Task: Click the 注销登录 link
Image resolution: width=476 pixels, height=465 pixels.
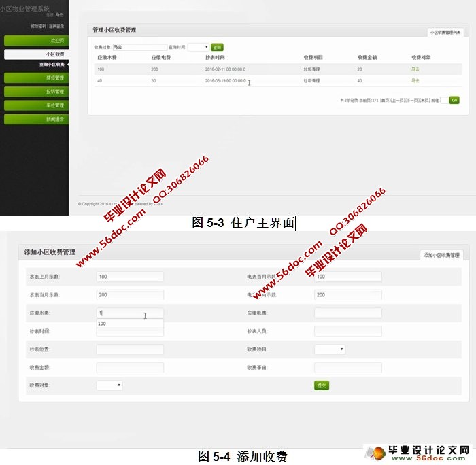Action: (x=56, y=26)
